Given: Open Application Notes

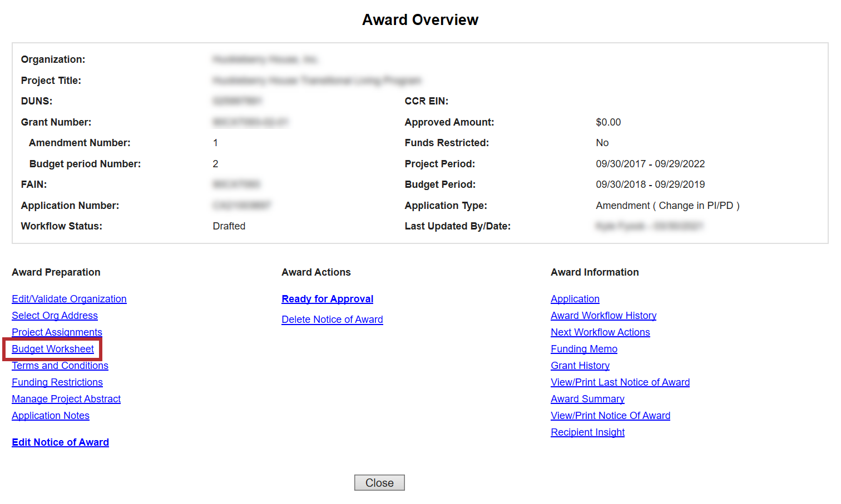Looking at the screenshot, I should pos(51,416).
